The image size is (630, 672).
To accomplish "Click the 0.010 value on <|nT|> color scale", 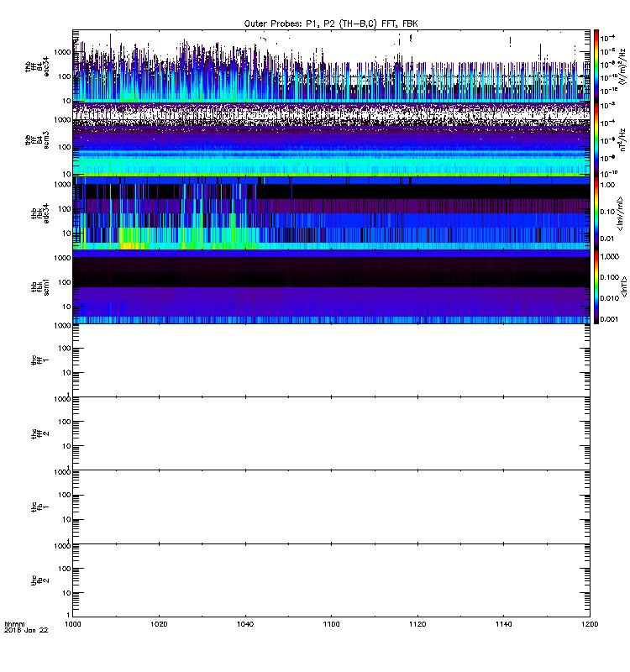I will 610,298.
